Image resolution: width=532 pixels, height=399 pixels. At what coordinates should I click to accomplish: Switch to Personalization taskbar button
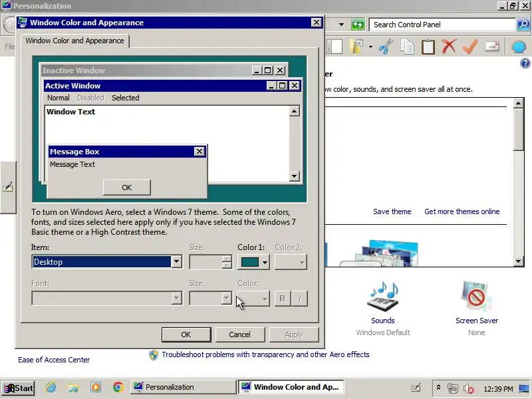[x=184, y=387]
